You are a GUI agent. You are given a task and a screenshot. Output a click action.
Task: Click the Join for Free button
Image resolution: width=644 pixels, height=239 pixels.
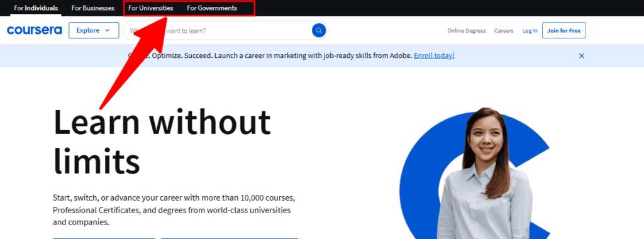tap(564, 30)
